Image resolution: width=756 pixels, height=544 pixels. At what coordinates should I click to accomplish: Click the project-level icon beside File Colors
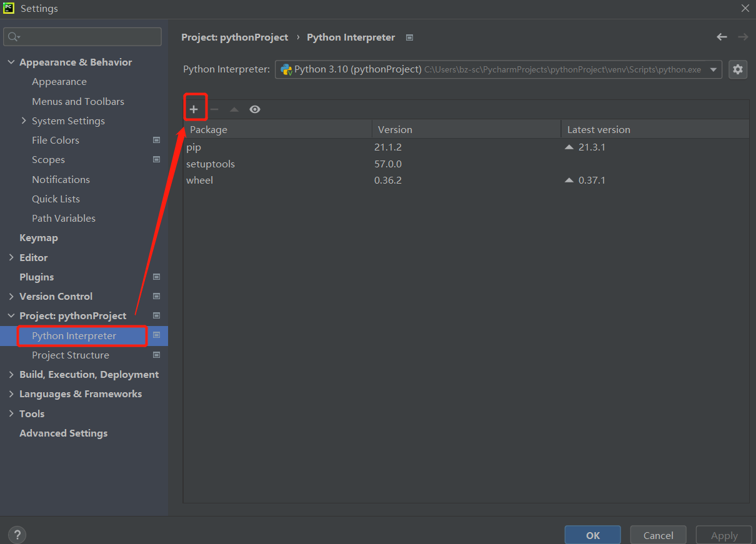pyautogui.click(x=157, y=141)
